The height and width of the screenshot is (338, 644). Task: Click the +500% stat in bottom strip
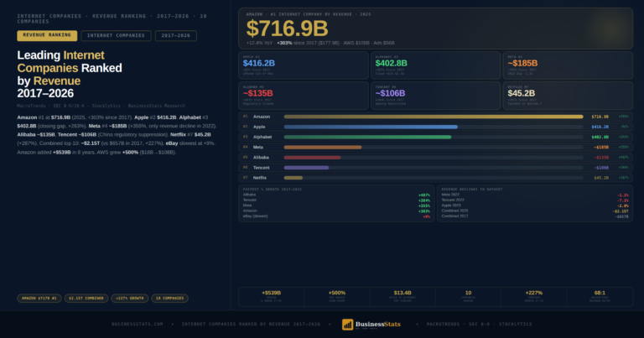pos(337,296)
